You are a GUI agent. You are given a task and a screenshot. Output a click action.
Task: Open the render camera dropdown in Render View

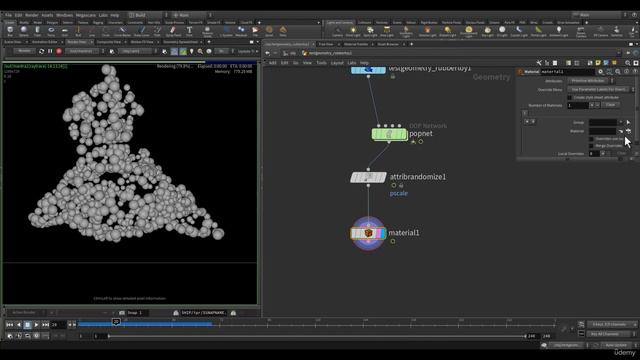click(138, 51)
